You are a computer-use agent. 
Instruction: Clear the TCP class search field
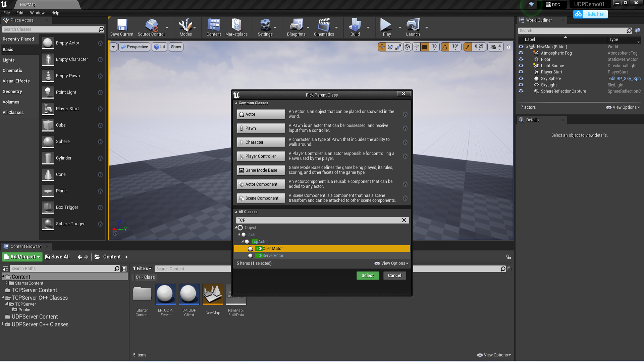click(404, 220)
